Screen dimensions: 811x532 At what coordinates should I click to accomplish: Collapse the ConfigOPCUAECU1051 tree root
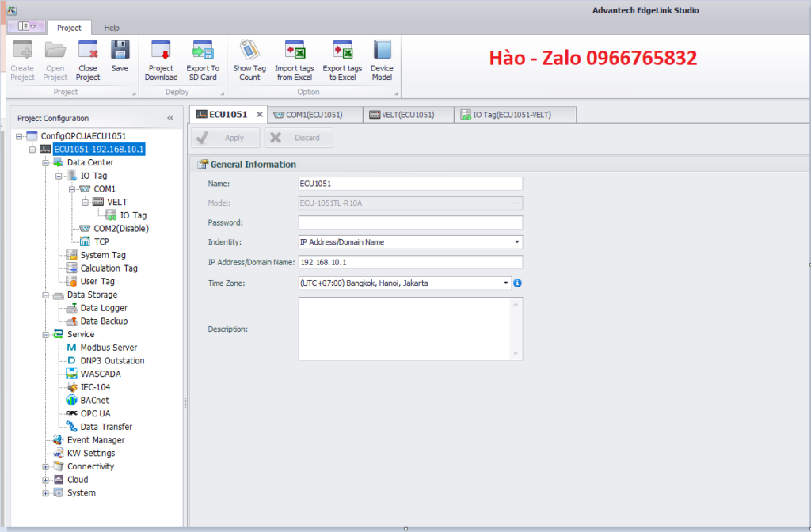[19, 136]
